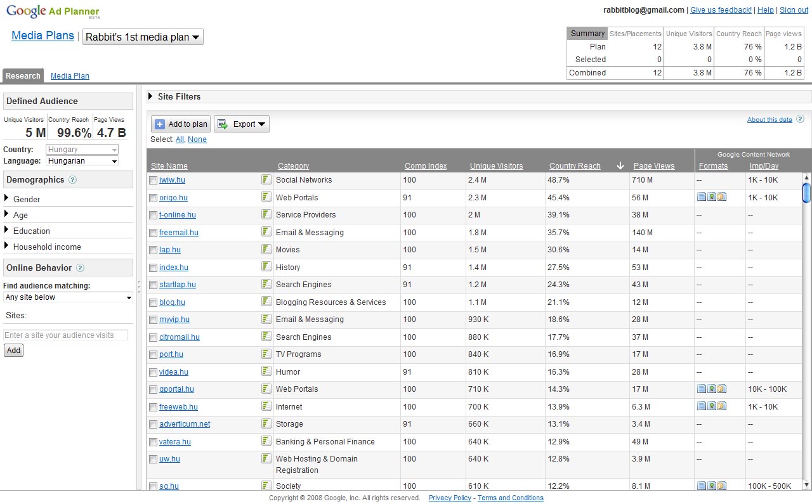This screenshot has height=504, width=812.
Task: Open the Give us feedback! link
Action: [721, 10]
